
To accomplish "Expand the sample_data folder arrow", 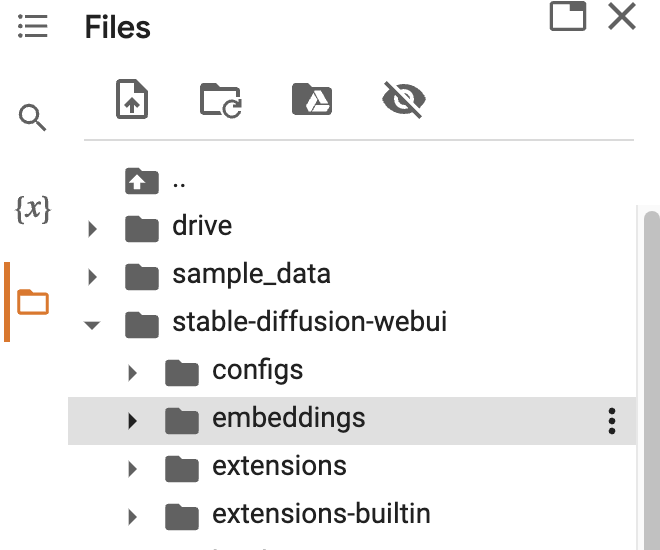I will 93,277.
